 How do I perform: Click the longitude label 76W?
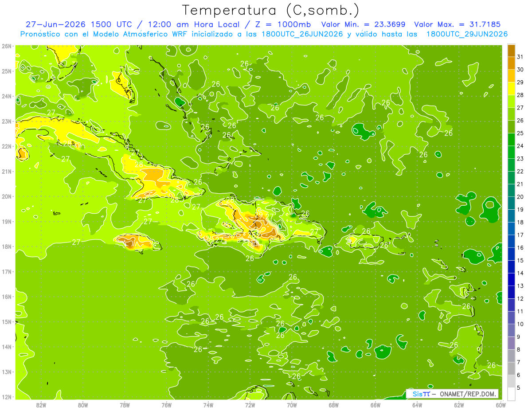tap(167, 405)
